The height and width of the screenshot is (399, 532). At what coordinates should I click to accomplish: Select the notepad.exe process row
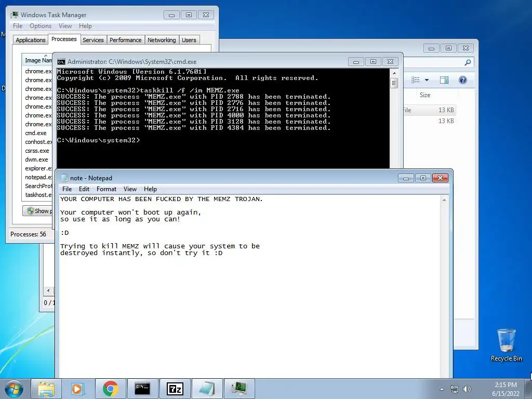click(x=37, y=177)
